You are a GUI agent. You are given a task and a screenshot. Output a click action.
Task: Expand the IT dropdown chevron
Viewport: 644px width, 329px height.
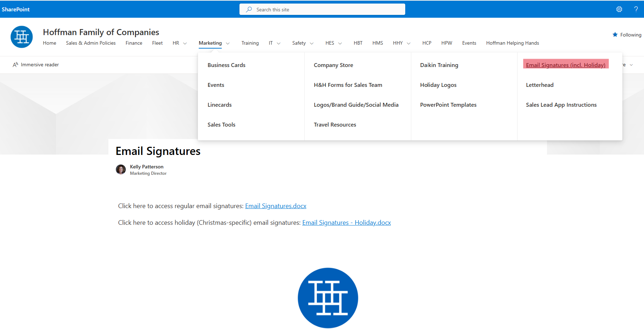[x=279, y=43]
